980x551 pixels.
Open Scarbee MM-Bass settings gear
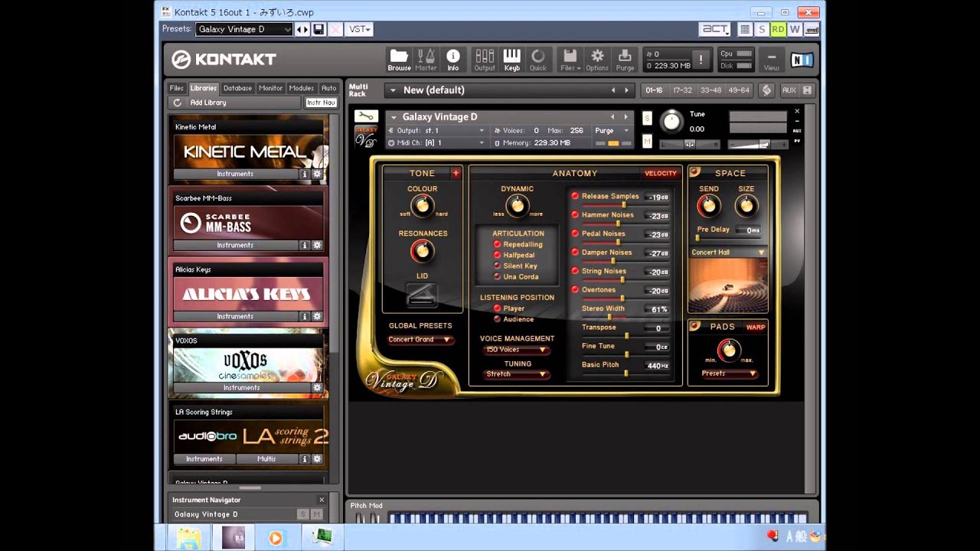coord(316,245)
